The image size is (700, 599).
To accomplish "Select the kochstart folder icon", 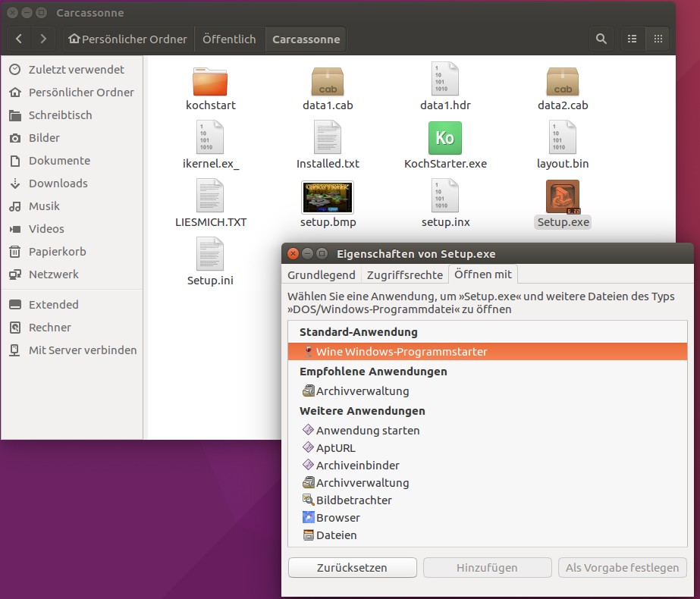I will (210, 81).
